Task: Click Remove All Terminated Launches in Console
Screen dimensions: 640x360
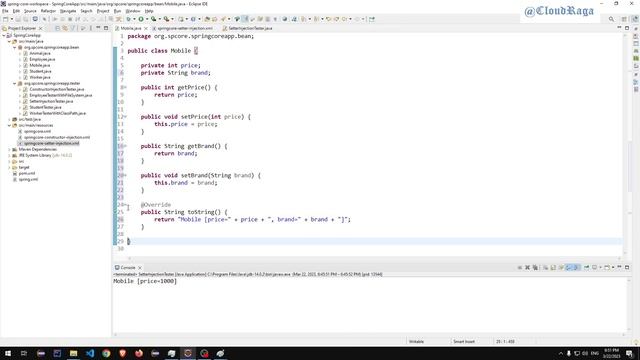Action: pos(535,268)
